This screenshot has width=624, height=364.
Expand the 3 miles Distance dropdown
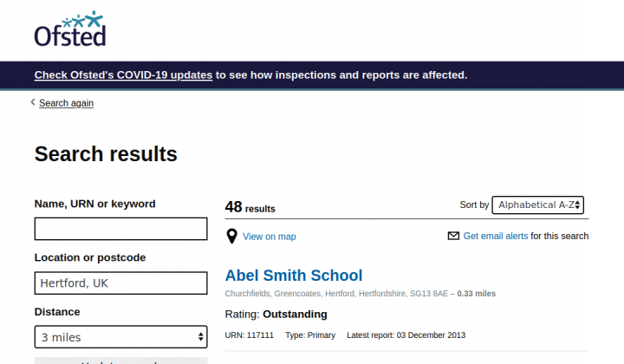(121, 337)
